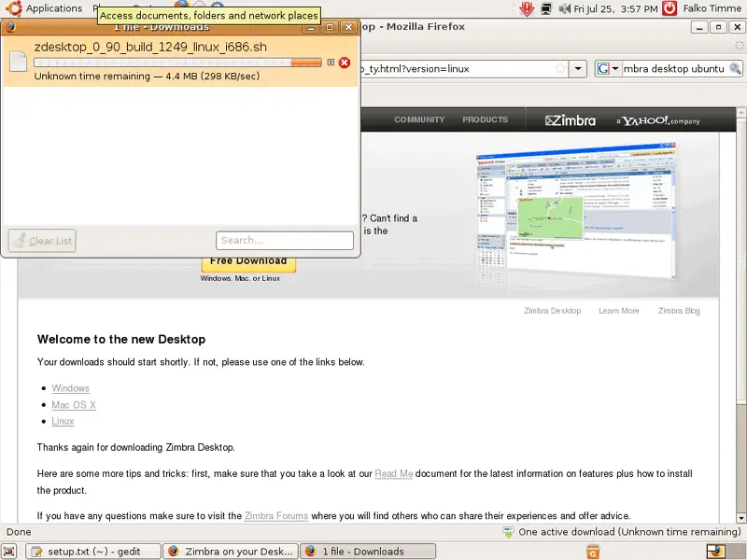Click the red update notifier icon
The image size is (747, 560).
527,8
